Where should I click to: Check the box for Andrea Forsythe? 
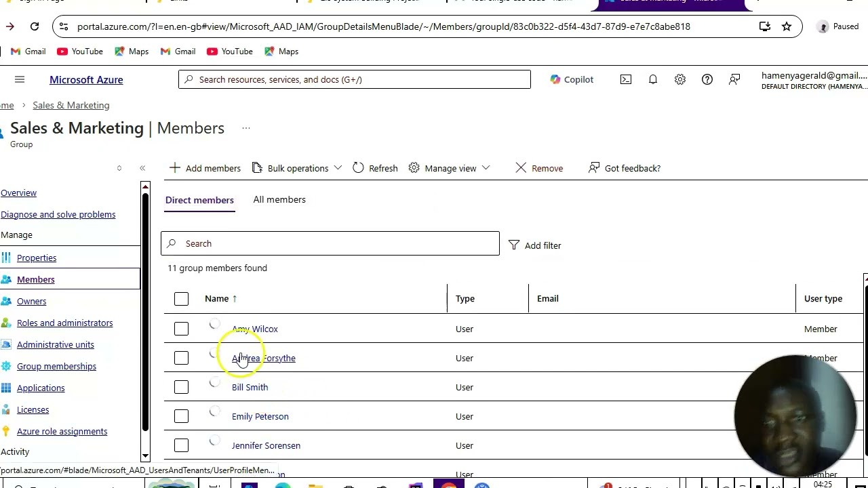(x=181, y=358)
